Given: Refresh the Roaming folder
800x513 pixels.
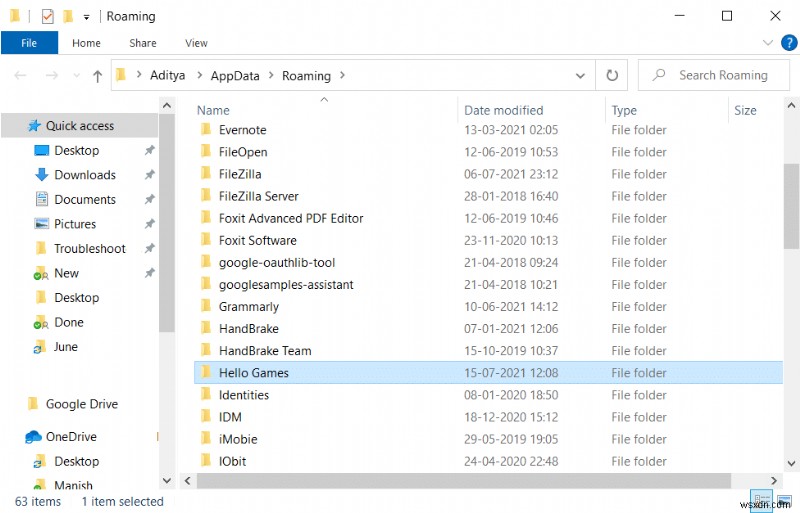Looking at the screenshot, I should (612, 76).
